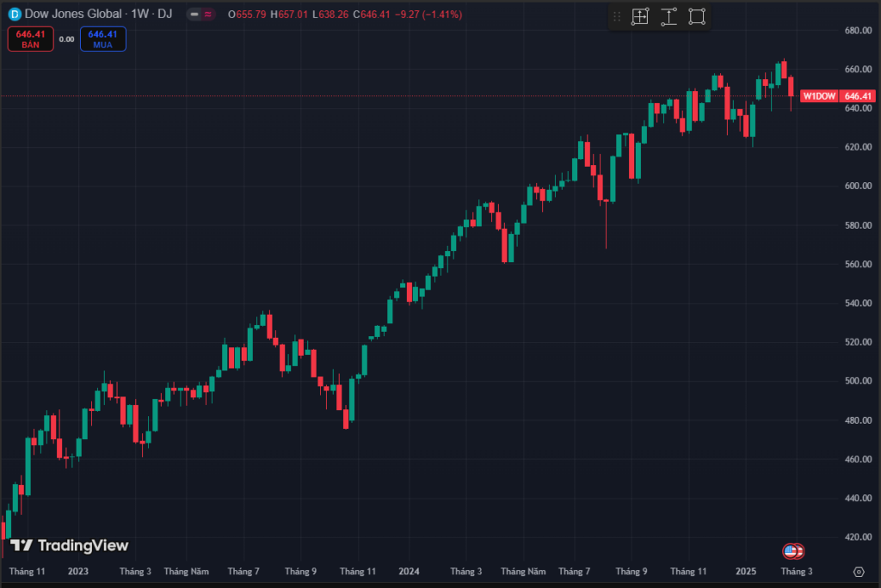The width and height of the screenshot is (881, 588).
Task: Click the 'Tháng Năm' label before 2024
Action: pos(186,571)
